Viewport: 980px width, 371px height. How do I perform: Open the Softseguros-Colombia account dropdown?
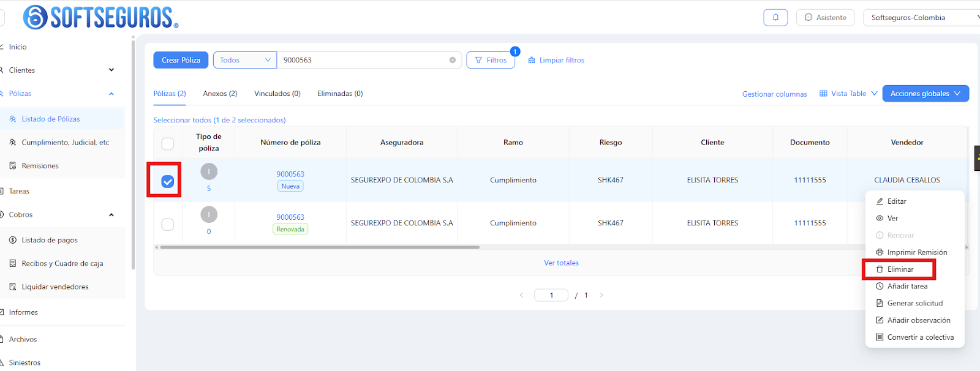[924, 17]
